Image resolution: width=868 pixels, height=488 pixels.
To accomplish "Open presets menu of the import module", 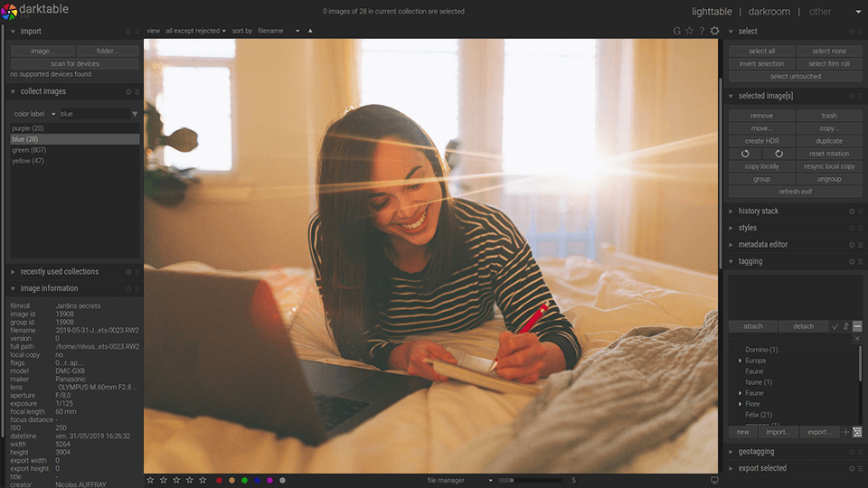I will (x=137, y=32).
